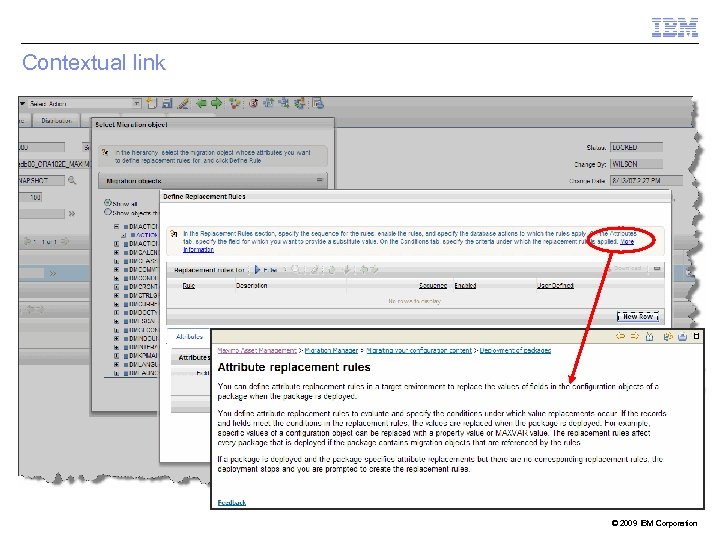Minimize the Migration objects section
Image resolution: width=720 pixels, height=540 pixels.
[x=320, y=180]
